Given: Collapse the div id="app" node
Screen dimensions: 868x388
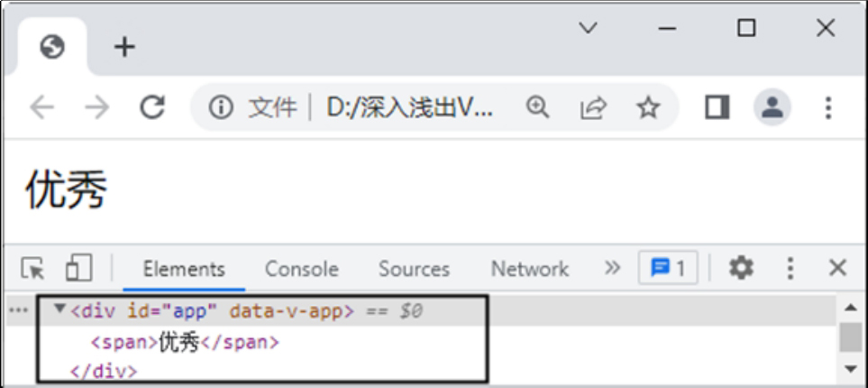Looking at the screenshot, I should pyautogui.click(x=59, y=309).
